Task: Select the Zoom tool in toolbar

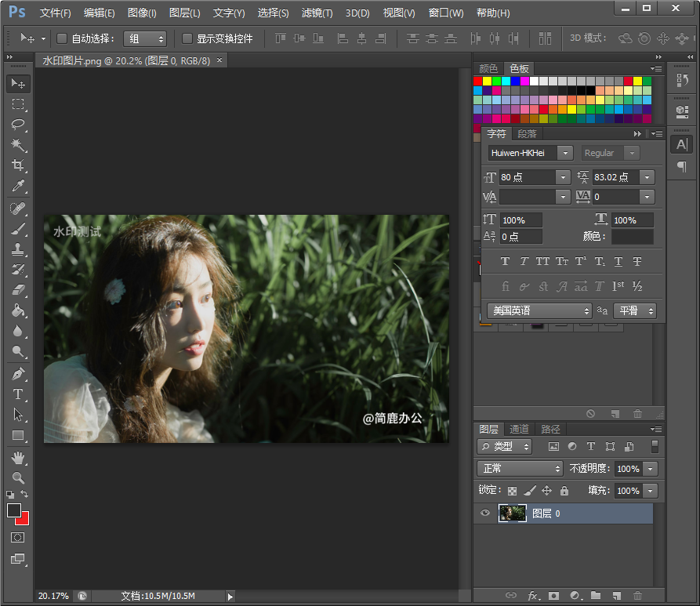Action: point(18,477)
